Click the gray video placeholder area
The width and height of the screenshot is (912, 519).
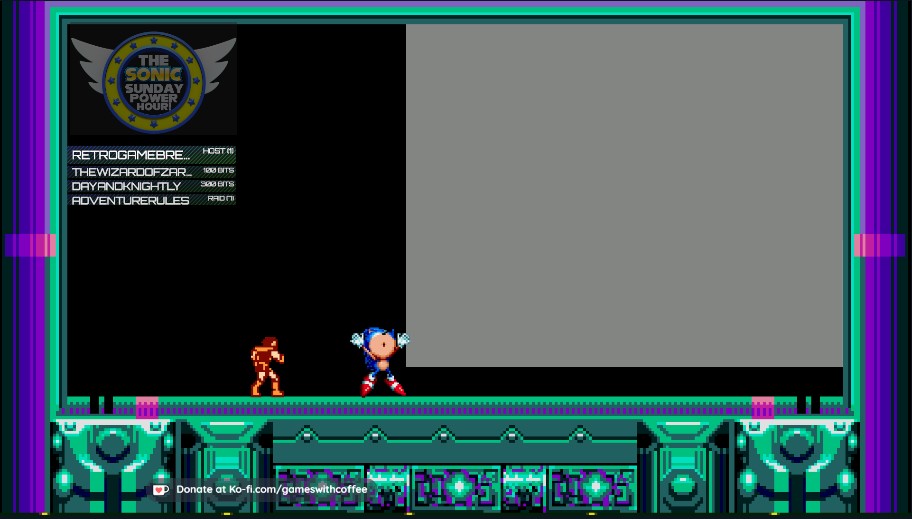(624, 195)
